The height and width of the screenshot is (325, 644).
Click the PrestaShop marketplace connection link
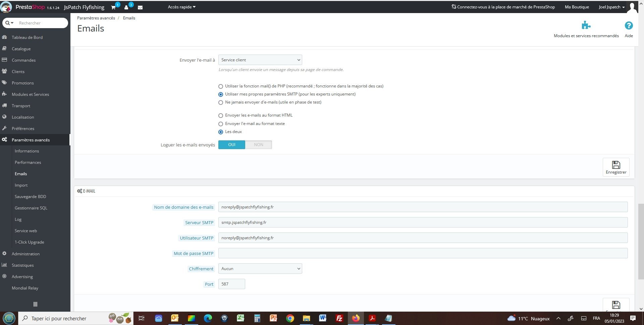pyautogui.click(x=503, y=7)
